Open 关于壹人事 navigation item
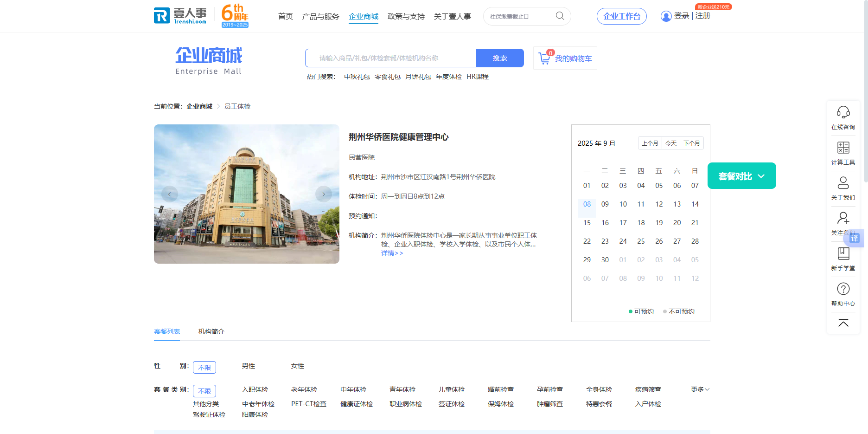Screen dimensions: 868x434 point(453,16)
